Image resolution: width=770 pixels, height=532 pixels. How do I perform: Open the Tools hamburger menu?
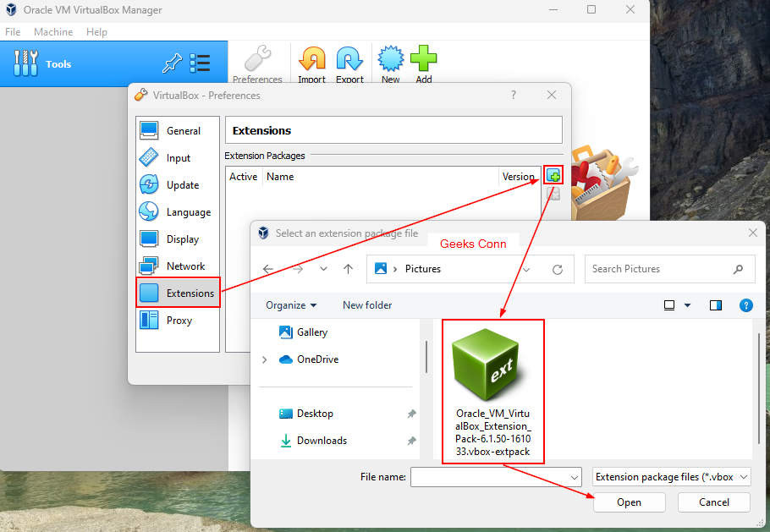point(201,63)
